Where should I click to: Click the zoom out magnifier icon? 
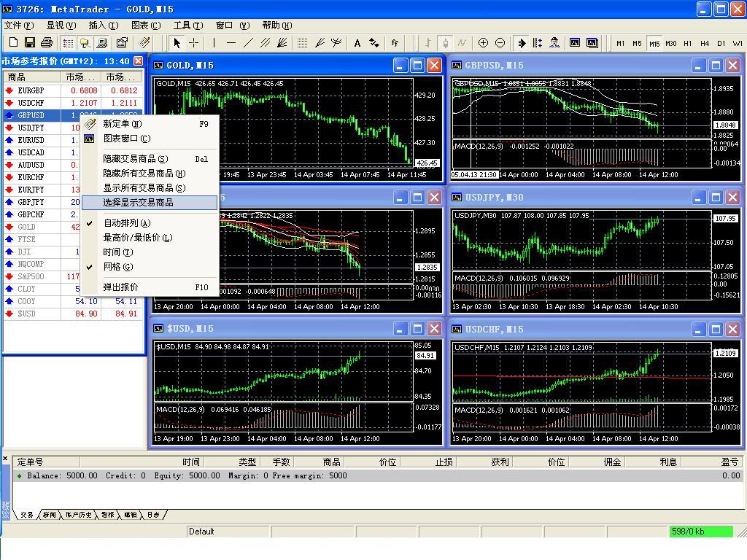tap(500, 43)
